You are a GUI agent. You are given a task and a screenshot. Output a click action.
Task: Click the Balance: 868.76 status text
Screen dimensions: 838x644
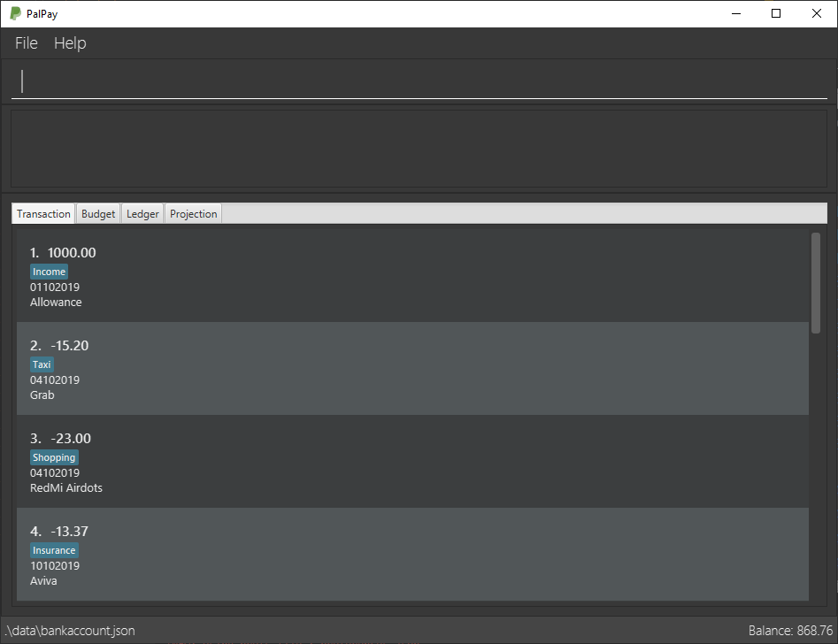coord(790,631)
